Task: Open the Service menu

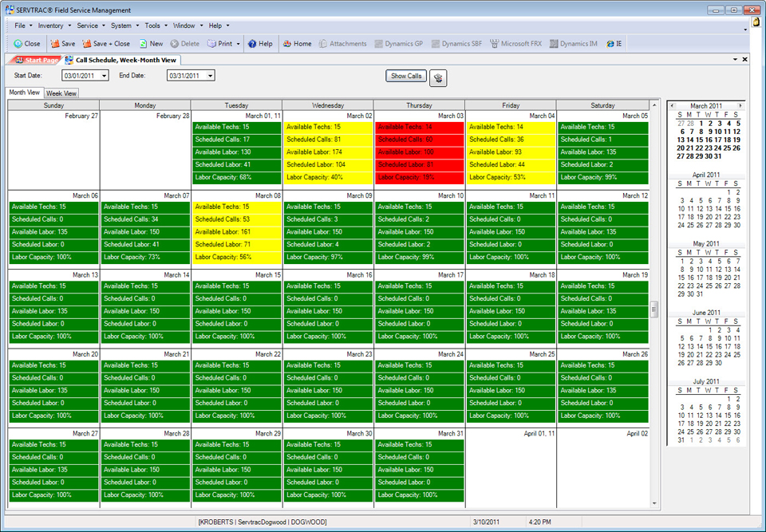Action: click(88, 26)
